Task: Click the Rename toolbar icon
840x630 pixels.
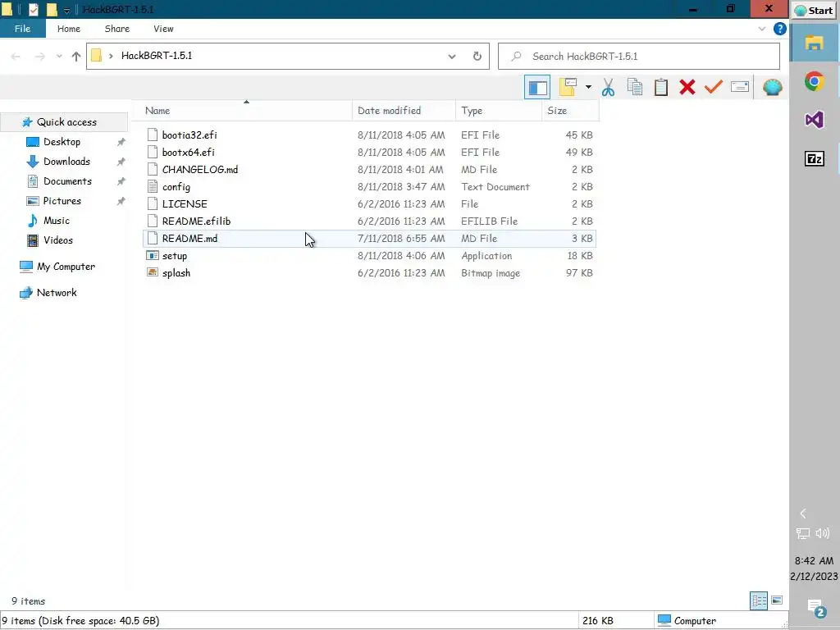Action: click(x=740, y=87)
